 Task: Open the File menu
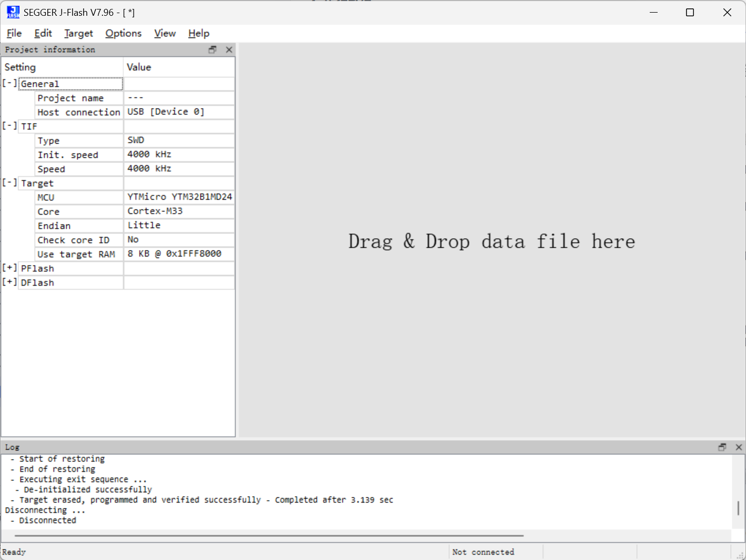[14, 33]
